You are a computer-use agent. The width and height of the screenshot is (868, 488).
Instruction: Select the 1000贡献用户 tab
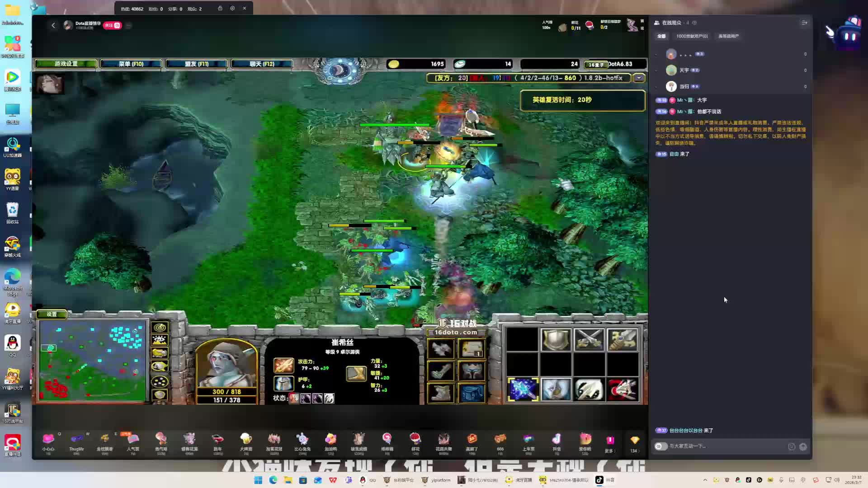point(692,36)
